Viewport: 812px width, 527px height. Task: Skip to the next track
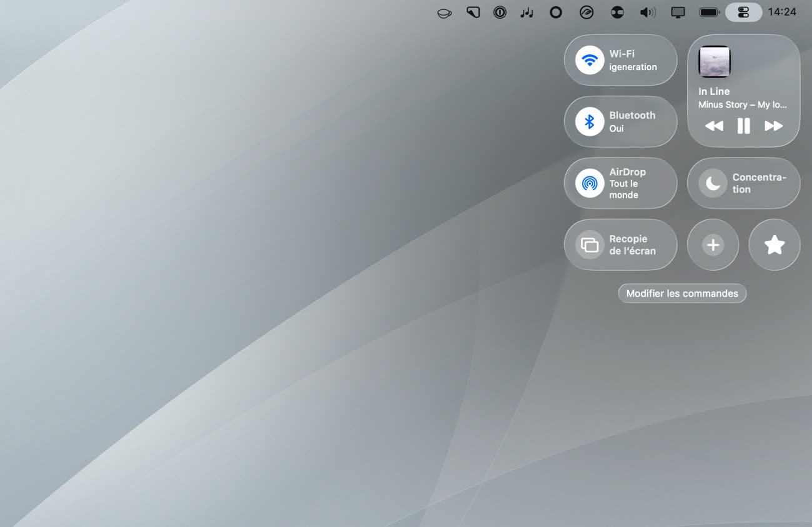tap(773, 126)
